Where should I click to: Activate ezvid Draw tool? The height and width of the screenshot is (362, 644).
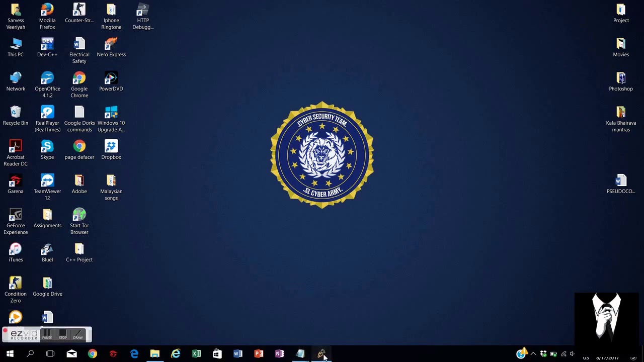point(77,334)
